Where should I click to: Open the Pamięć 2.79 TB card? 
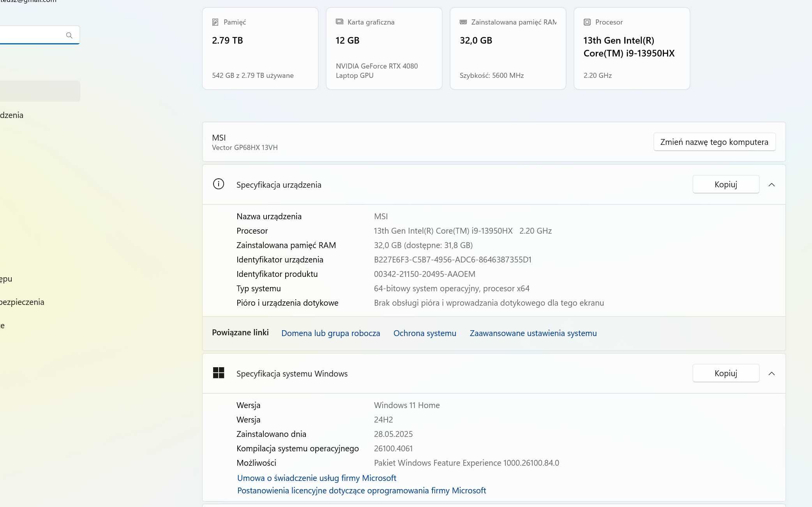click(x=260, y=49)
